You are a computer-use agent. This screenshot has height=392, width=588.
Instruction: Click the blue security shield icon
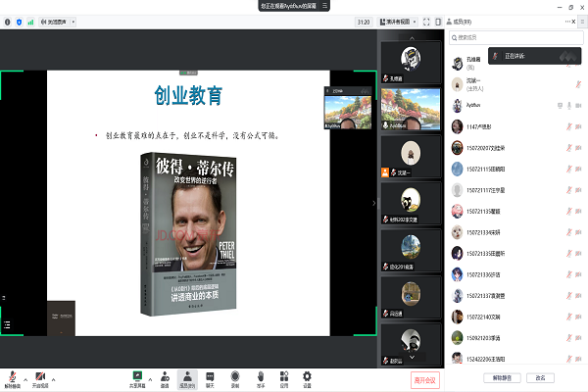click(20, 23)
